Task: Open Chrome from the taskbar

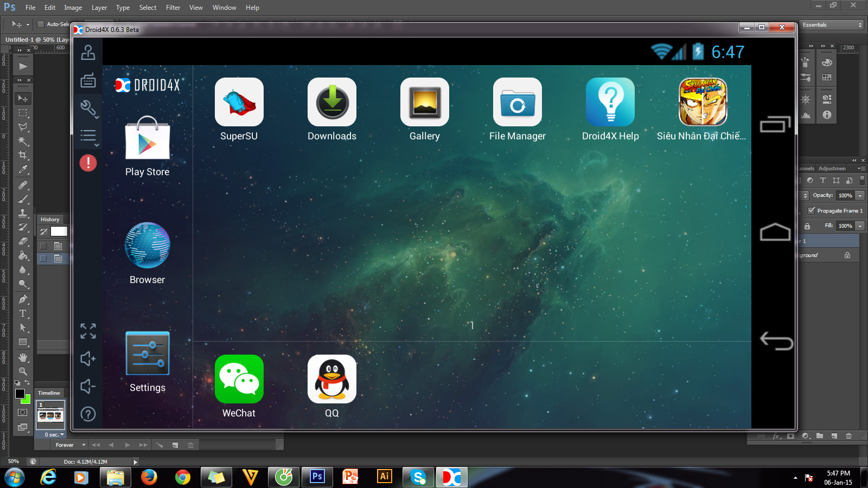Action: click(x=183, y=477)
